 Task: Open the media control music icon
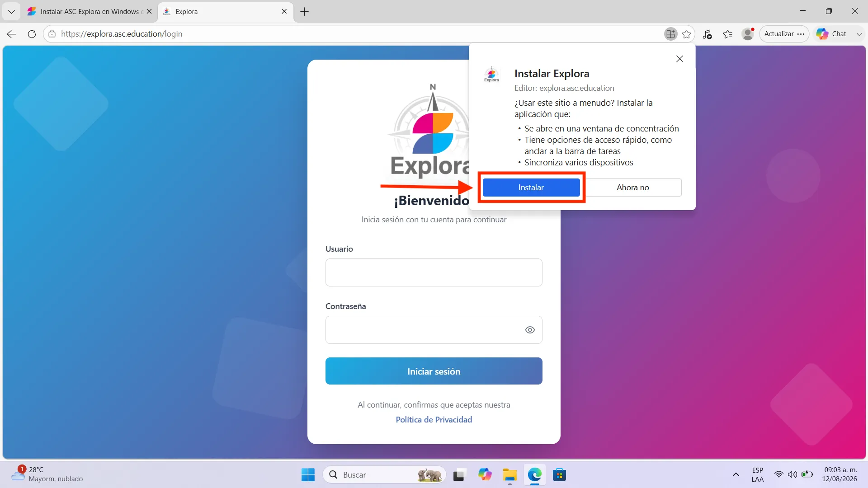(x=707, y=34)
